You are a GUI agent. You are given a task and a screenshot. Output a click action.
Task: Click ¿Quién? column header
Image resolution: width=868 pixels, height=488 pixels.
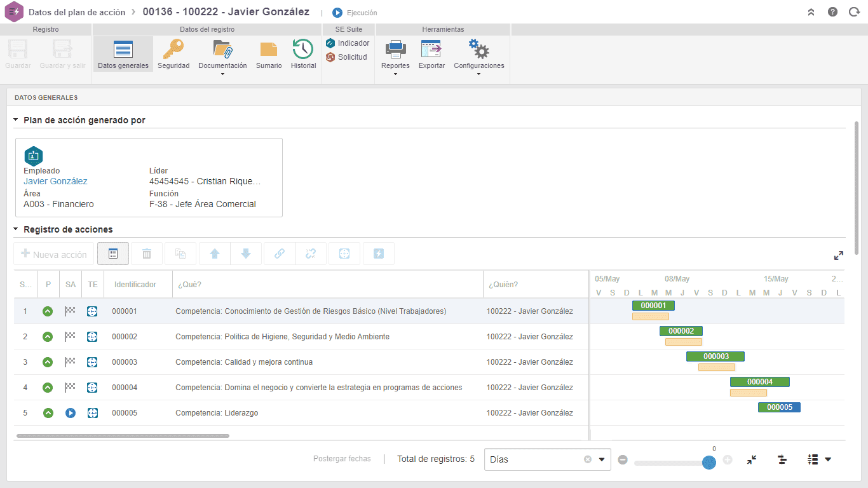pos(536,285)
